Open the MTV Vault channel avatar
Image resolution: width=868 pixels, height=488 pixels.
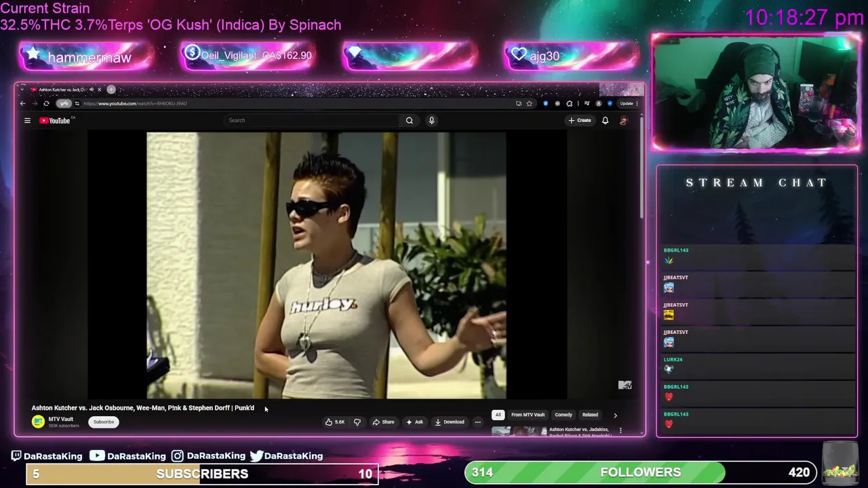coord(38,422)
